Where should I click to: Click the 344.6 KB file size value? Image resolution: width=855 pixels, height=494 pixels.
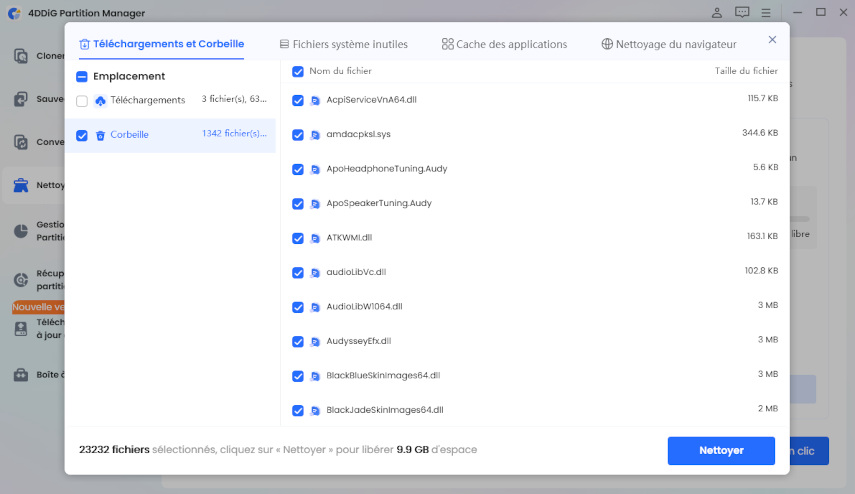pos(760,133)
